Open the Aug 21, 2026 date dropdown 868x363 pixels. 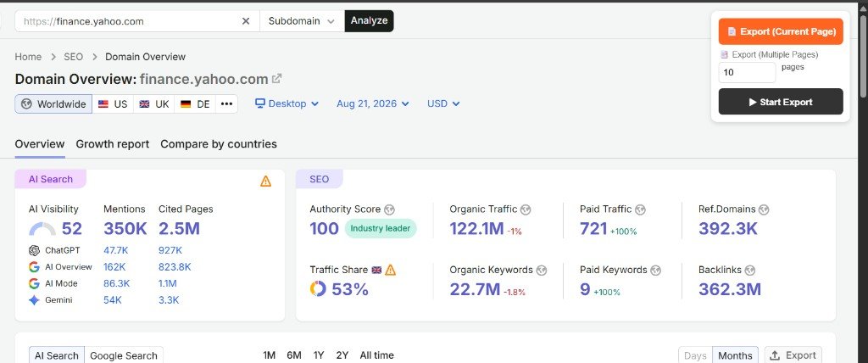373,103
